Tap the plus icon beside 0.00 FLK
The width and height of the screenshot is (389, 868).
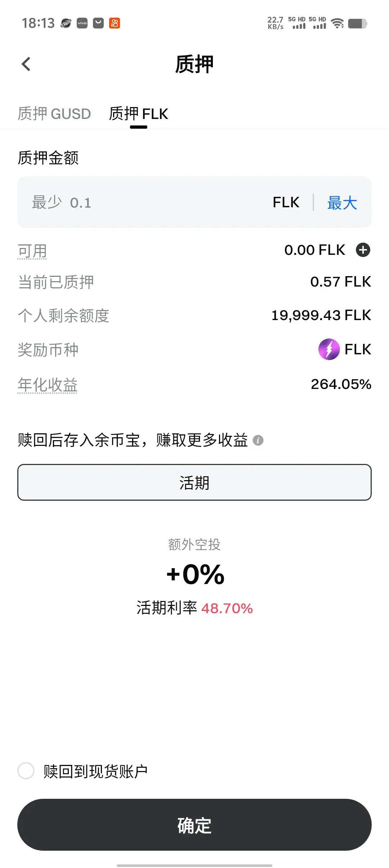coord(363,250)
